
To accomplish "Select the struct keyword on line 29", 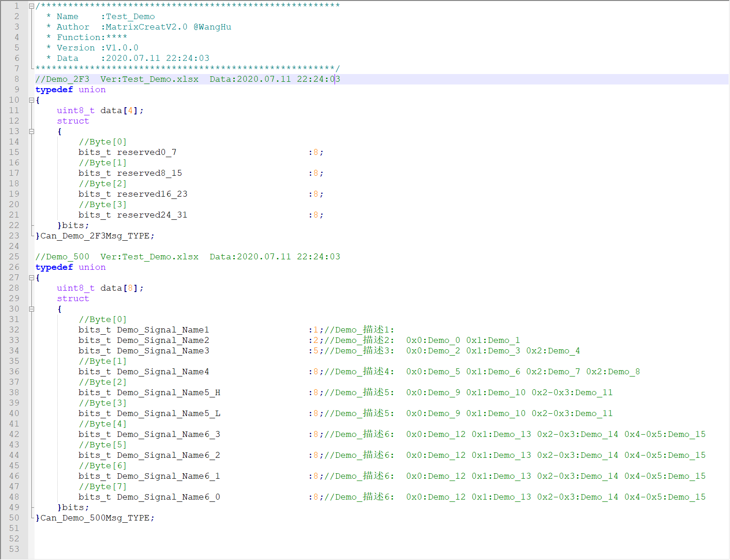I will click(x=73, y=298).
